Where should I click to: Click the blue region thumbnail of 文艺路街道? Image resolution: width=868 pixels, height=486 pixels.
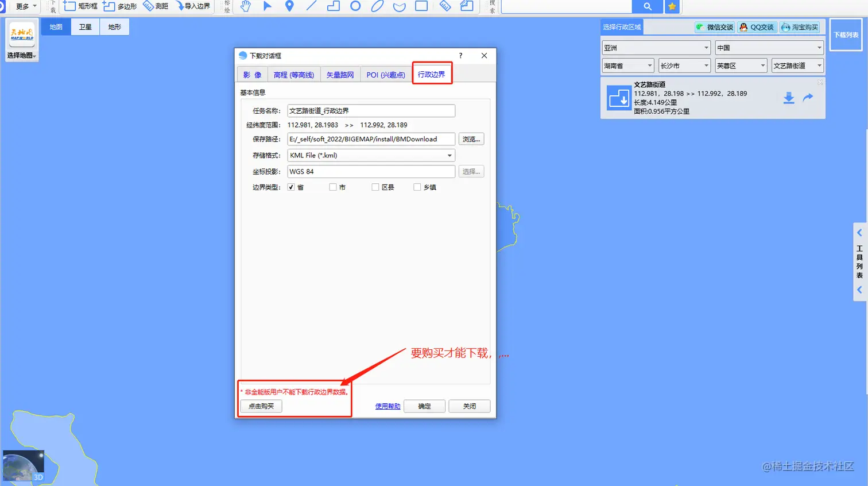click(619, 98)
